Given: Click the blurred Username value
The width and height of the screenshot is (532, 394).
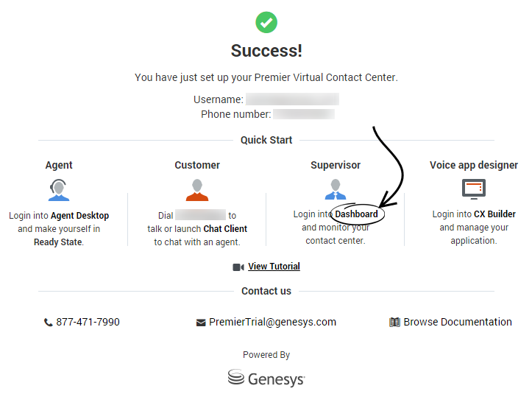Looking at the screenshot, I should (292, 99).
